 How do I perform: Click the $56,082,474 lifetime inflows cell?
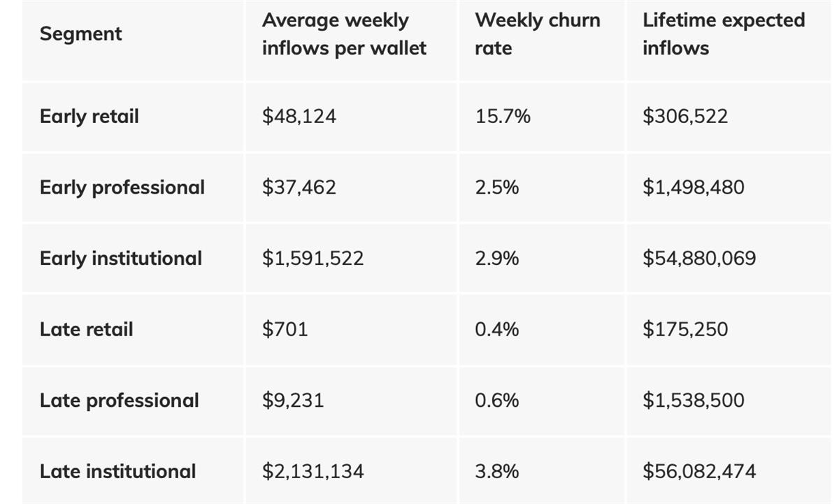(x=698, y=471)
